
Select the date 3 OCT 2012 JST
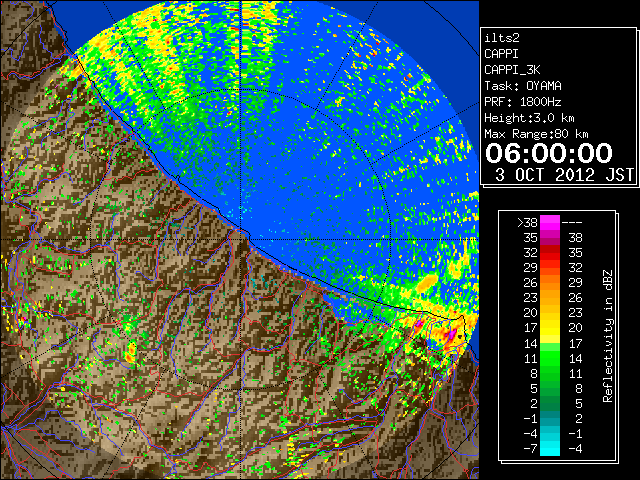[564, 175]
